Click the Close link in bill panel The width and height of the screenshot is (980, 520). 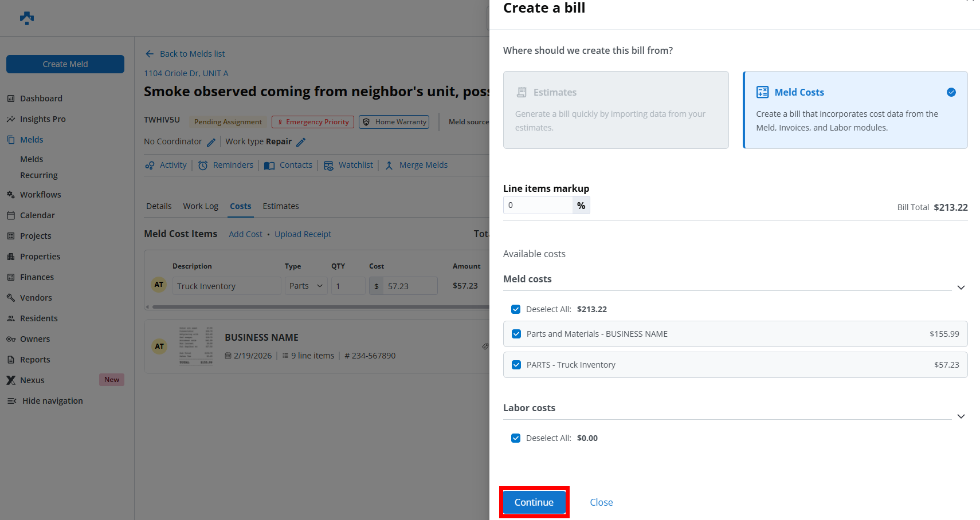point(601,502)
